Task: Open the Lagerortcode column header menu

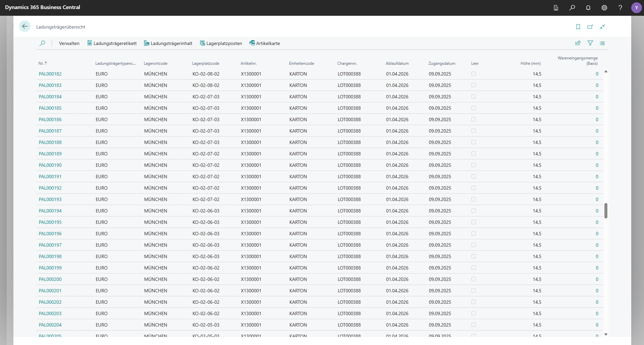Action: [x=155, y=63]
